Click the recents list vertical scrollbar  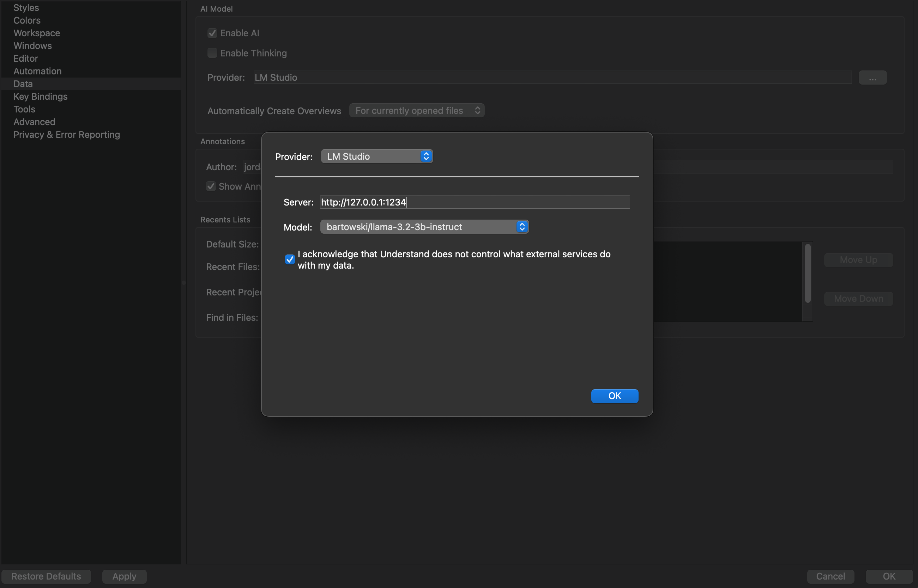807,274
